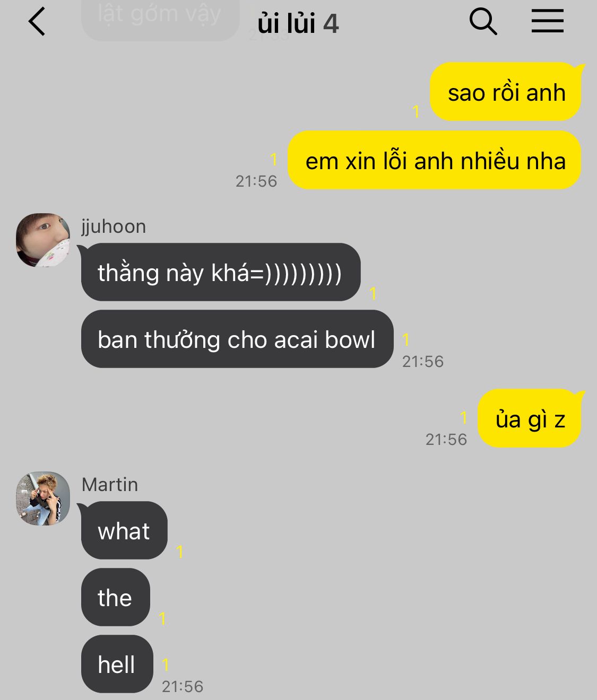The width and height of the screenshot is (597, 700).
Task: Select the "ủa gì z" bubble
Action: click(x=530, y=419)
